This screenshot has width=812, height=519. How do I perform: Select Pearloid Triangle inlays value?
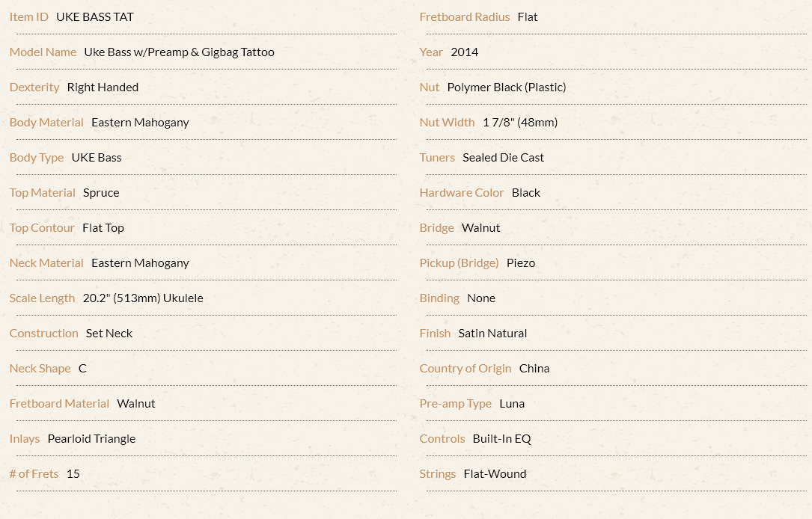coord(91,439)
